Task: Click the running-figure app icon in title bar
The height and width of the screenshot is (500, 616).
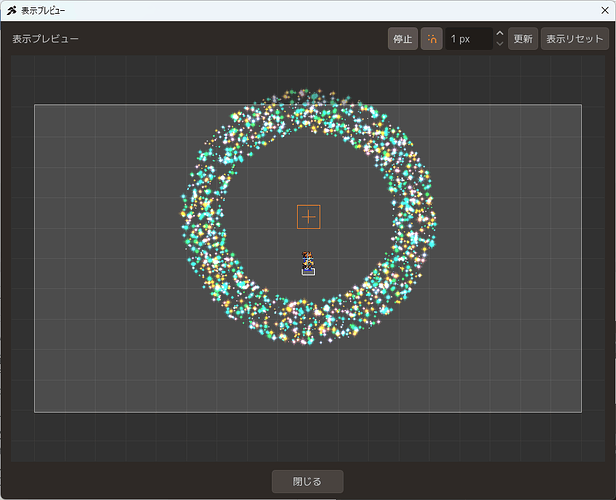Action: [x=12, y=11]
